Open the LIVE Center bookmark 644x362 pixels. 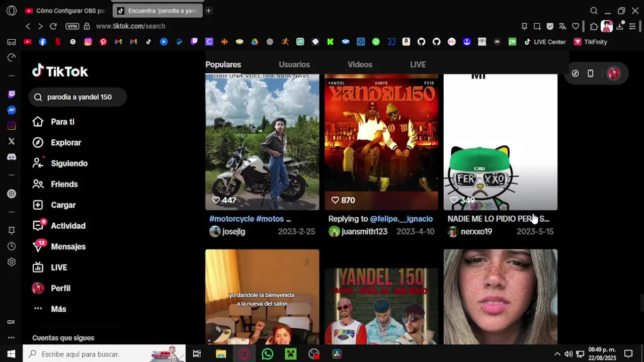point(545,42)
